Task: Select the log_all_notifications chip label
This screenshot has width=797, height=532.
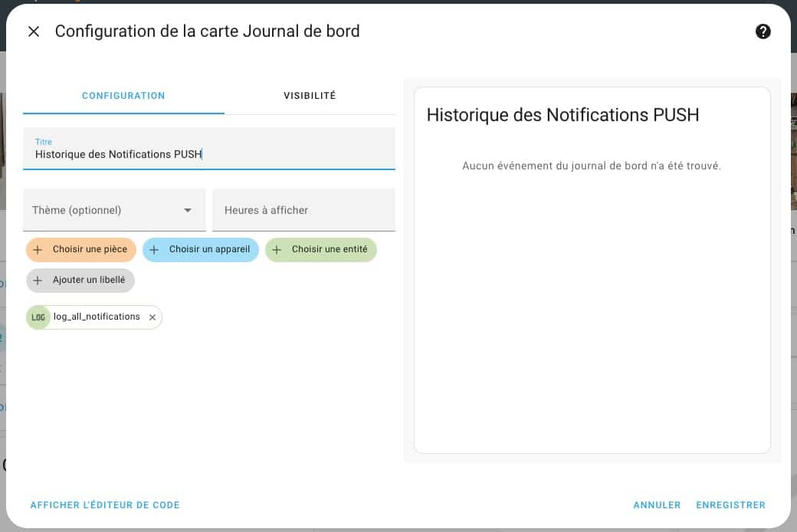Action: 97,317
